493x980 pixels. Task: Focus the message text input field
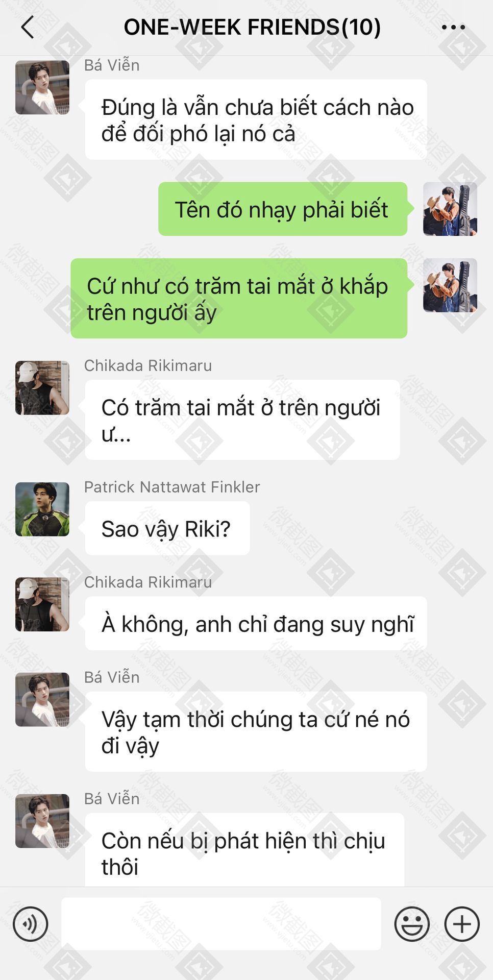point(221,924)
